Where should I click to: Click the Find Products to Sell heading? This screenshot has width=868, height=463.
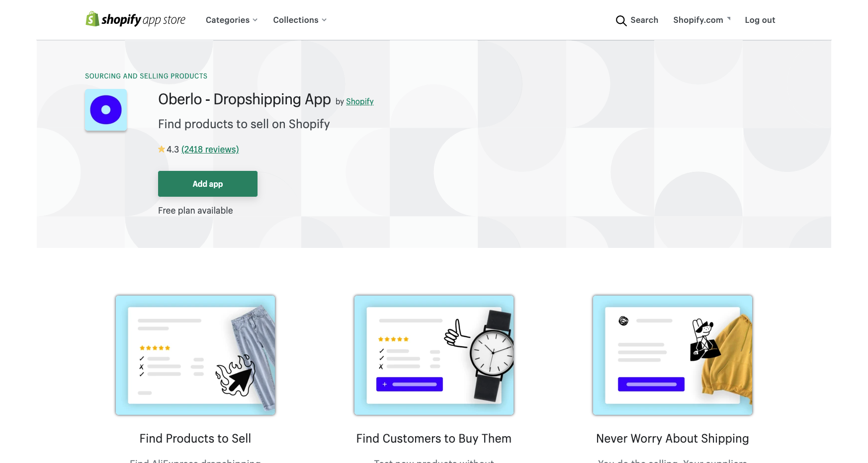point(195,439)
